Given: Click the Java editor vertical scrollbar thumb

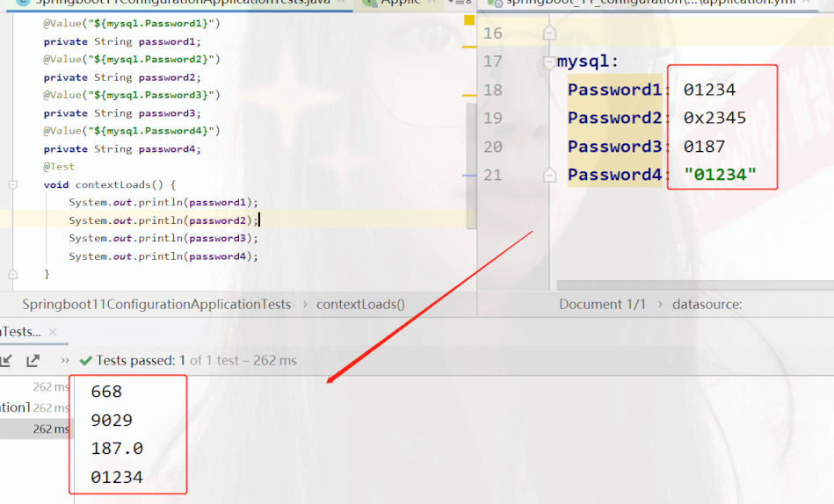Looking at the screenshot, I should point(471,166).
